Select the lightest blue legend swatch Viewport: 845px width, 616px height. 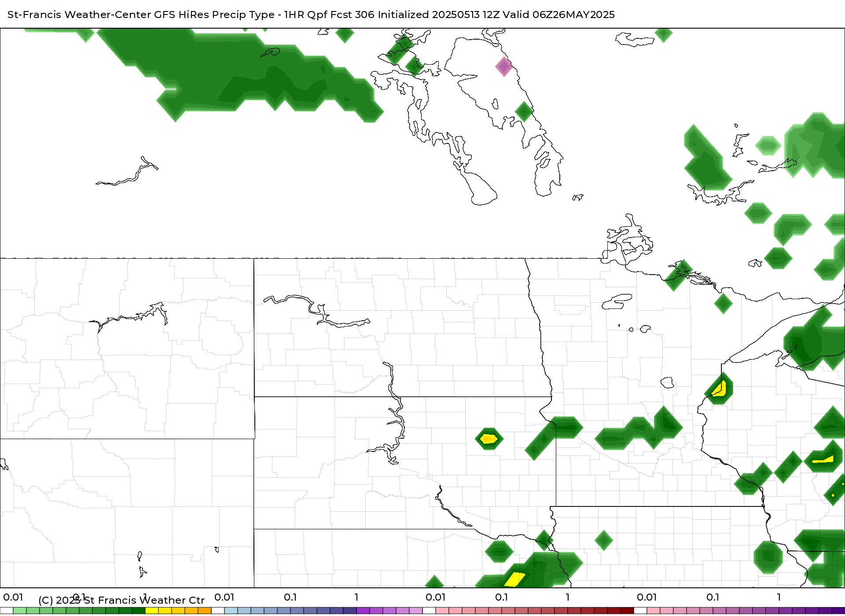coord(231,611)
